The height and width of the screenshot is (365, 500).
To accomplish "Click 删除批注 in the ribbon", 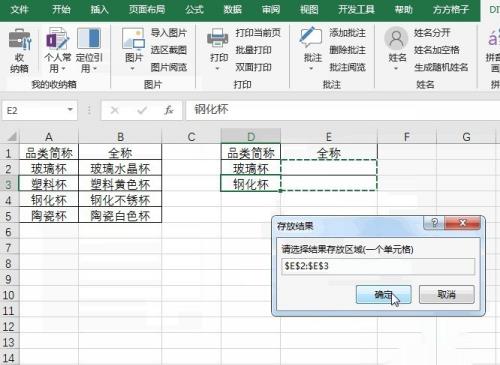I will pos(347,50).
